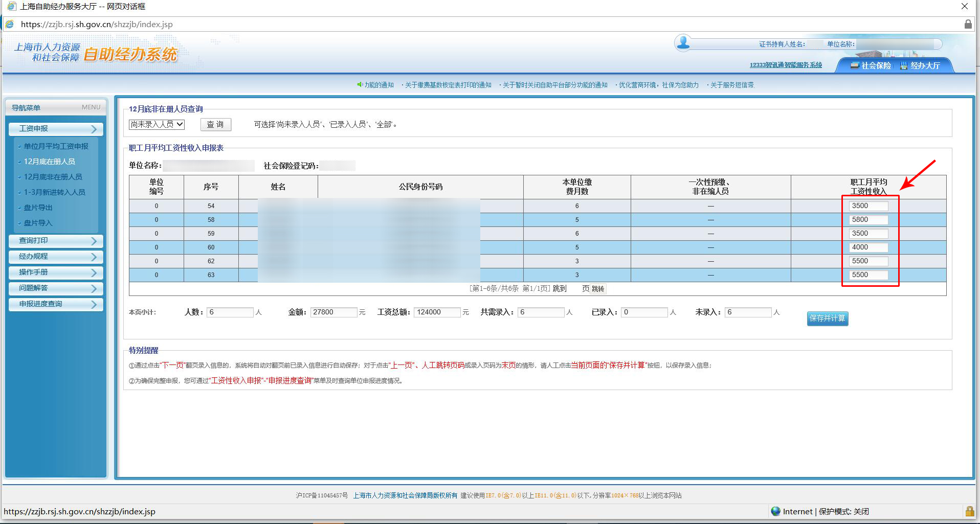The width and height of the screenshot is (980, 524).
Task: Click the 工资总额 field showing 124000
Action: [x=437, y=312]
